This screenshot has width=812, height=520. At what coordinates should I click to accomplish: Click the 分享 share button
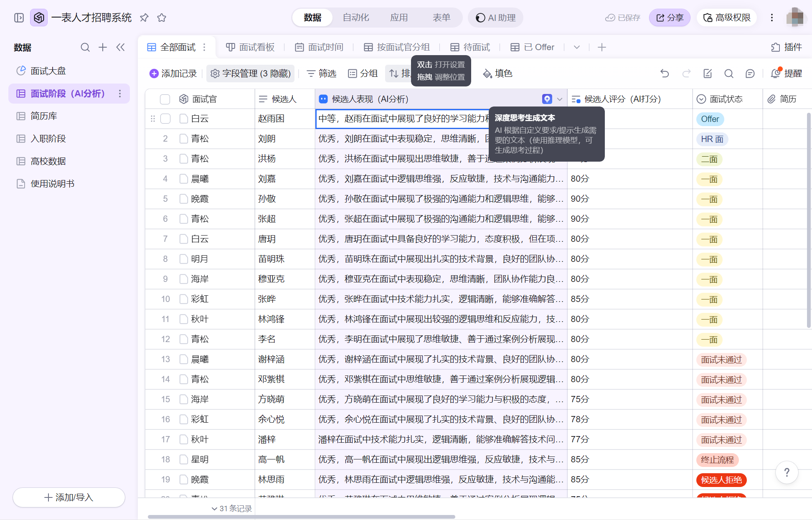coord(669,18)
